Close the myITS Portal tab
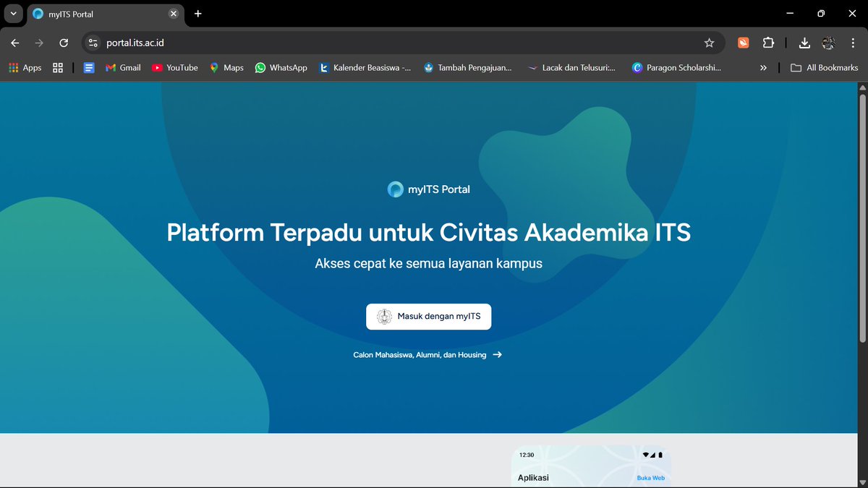Viewport: 868px width, 488px height. click(x=174, y=14)
